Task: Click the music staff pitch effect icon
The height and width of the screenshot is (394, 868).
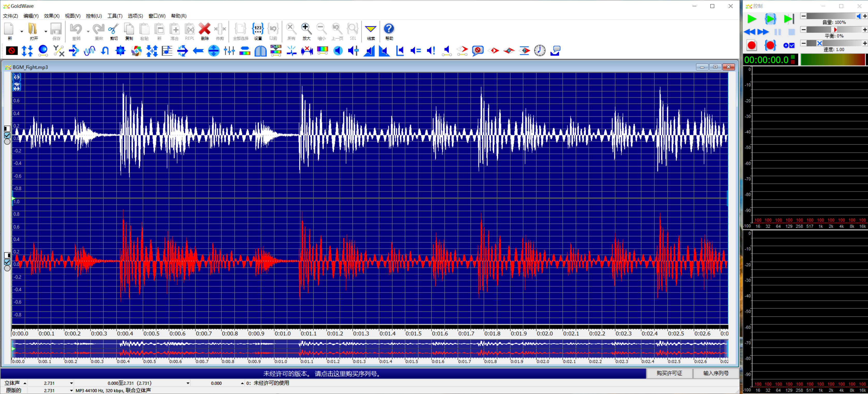Action: click(167, 51)
